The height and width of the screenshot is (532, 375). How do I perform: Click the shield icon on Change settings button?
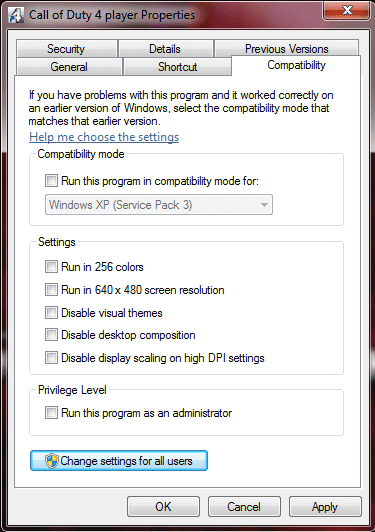(x=52, y=461)
